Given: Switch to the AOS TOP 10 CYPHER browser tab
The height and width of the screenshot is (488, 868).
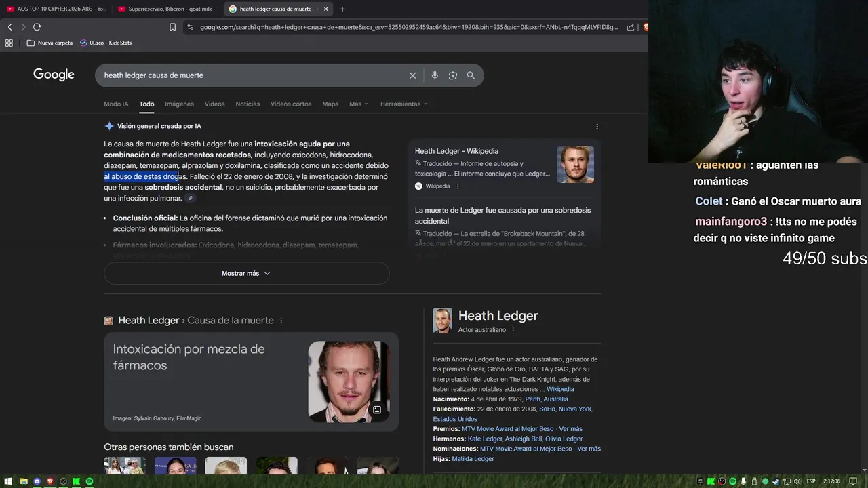Looking at the screenshot, I should coord(56,9).
